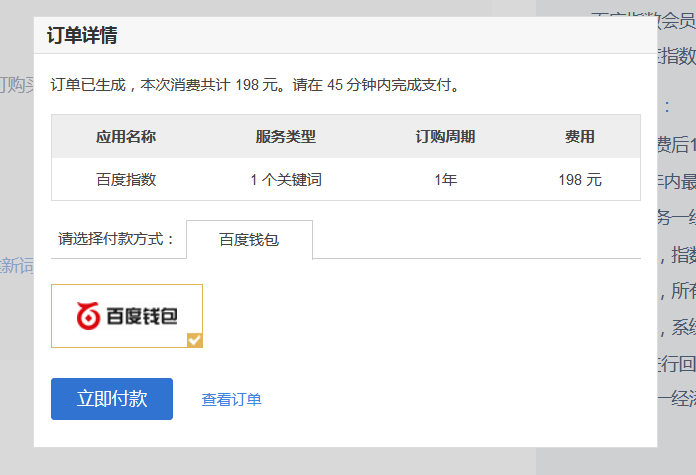Screen dimensions: 696x475
Task: Click the 请选择付款方式 label
Action: pyautogui.click(x=116, y=239)
